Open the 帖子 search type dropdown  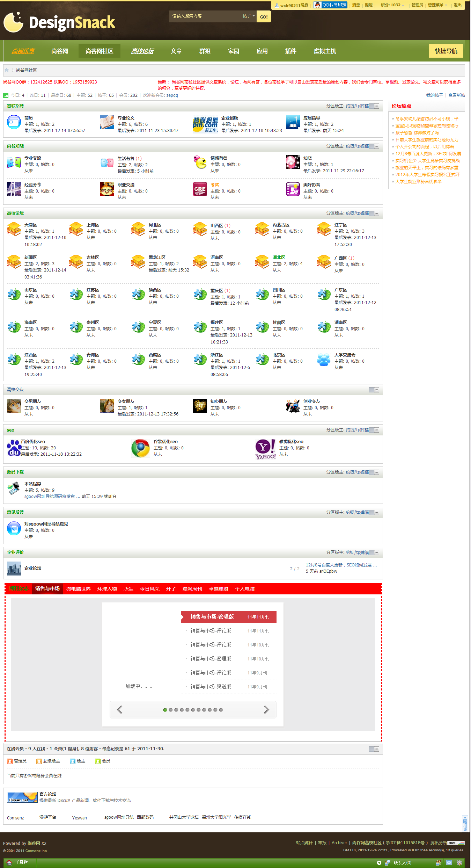click(x=248, y=16)
